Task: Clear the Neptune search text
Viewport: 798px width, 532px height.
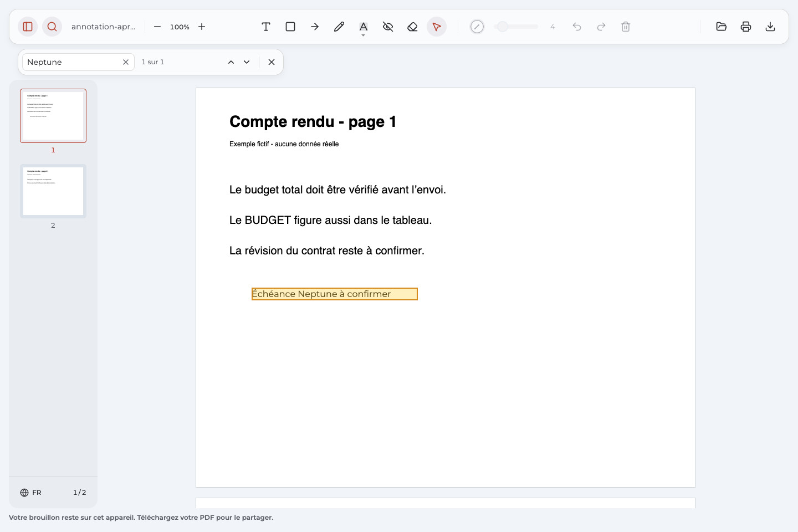Action: pyautogui.click(x=126, y=62)
